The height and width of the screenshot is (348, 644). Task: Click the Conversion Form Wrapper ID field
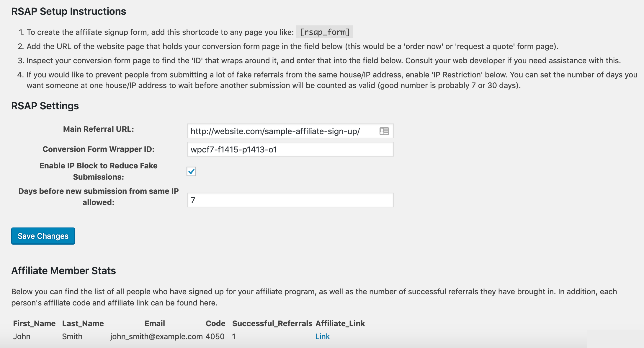290,149
